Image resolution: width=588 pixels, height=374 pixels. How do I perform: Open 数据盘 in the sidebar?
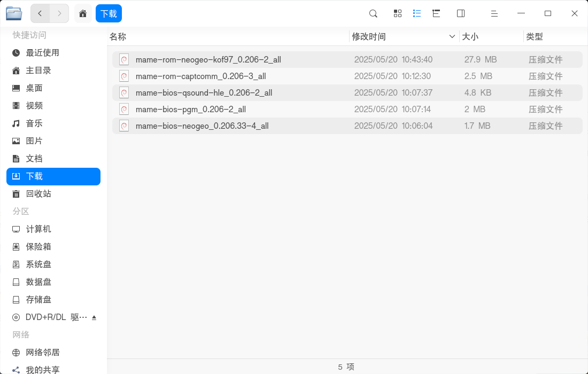53,282
